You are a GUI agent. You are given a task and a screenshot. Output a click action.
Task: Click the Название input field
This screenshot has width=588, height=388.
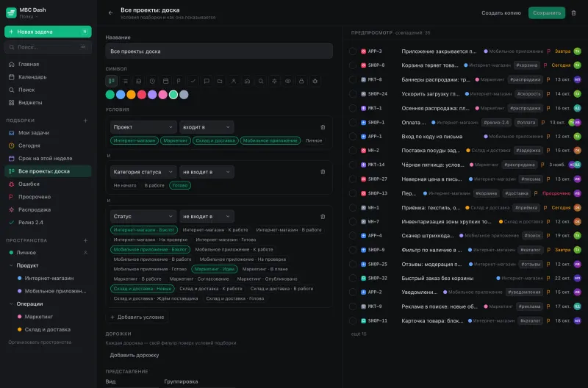pos(219,51)
